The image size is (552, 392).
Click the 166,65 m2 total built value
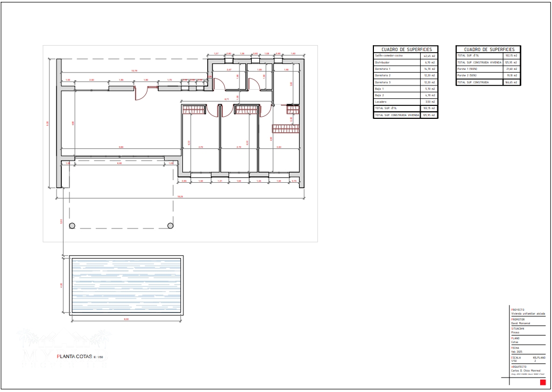(511, 82)
